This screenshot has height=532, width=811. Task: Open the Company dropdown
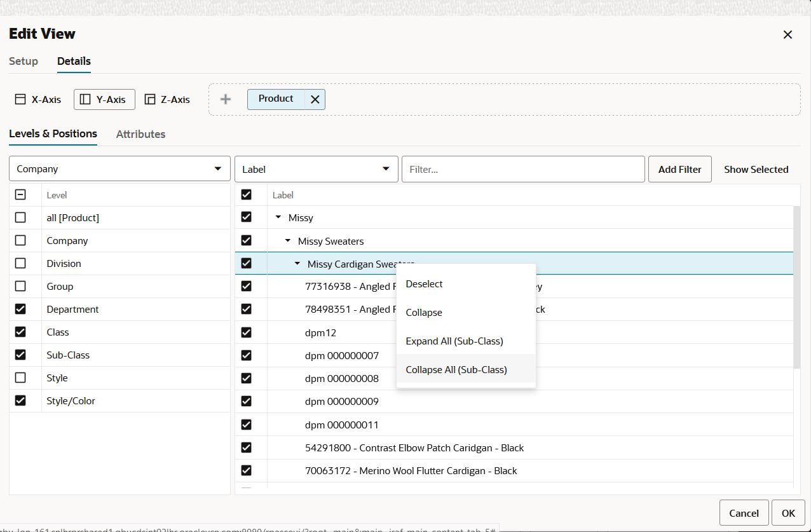[119, 169]
